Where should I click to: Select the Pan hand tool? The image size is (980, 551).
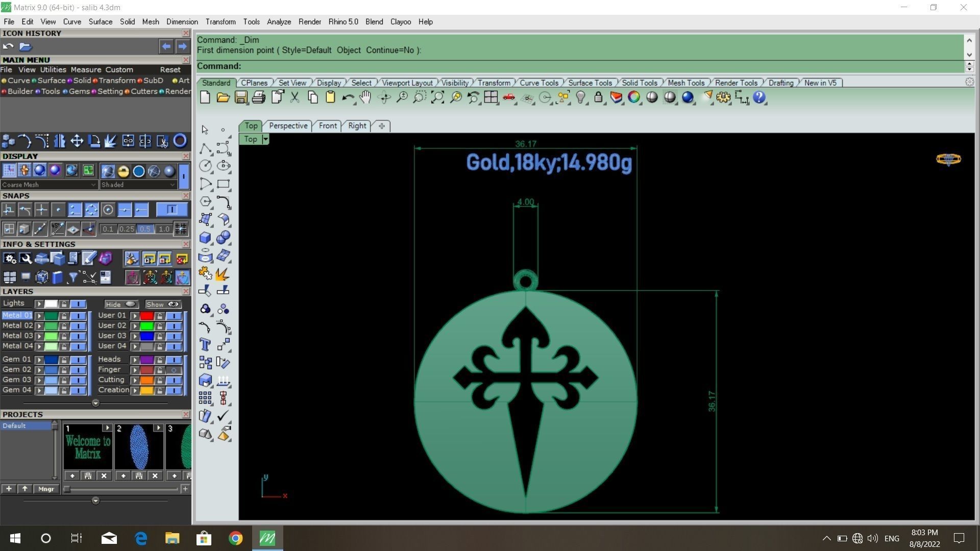pos(365,97)
